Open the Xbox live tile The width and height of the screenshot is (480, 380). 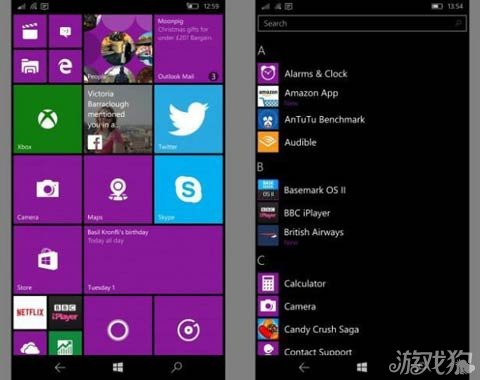[x=47, y=119]
